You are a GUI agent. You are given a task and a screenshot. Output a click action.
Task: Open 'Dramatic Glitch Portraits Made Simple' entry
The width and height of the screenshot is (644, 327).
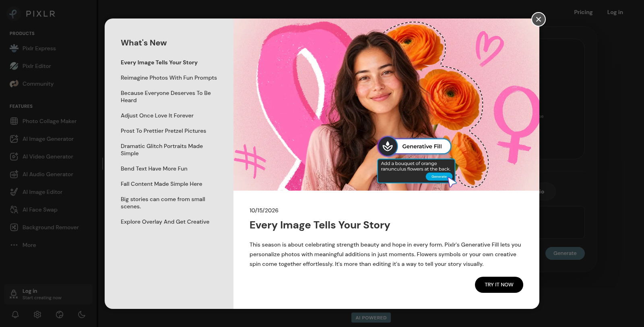pos(162,150)
